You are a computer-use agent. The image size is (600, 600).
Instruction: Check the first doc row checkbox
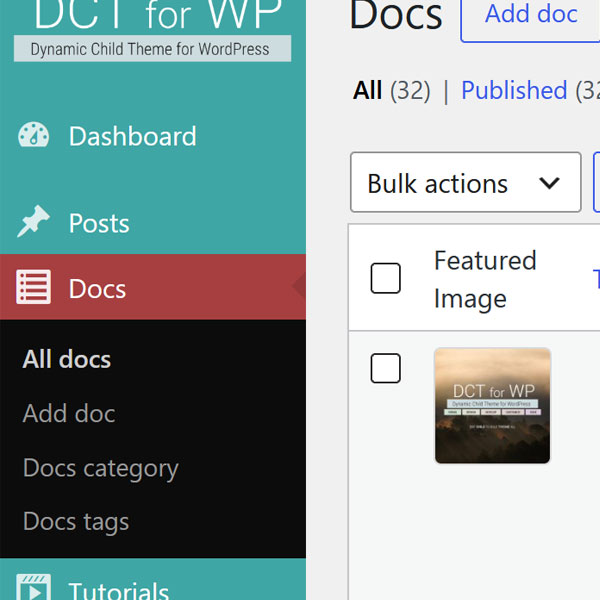(x=385, y=368)
